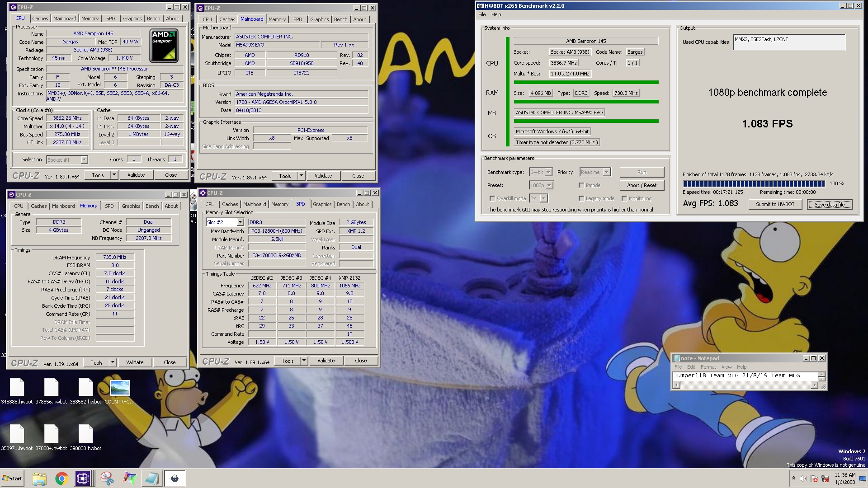Click Submit to HWBOT button
868x488 pixels.
(775, 204)
